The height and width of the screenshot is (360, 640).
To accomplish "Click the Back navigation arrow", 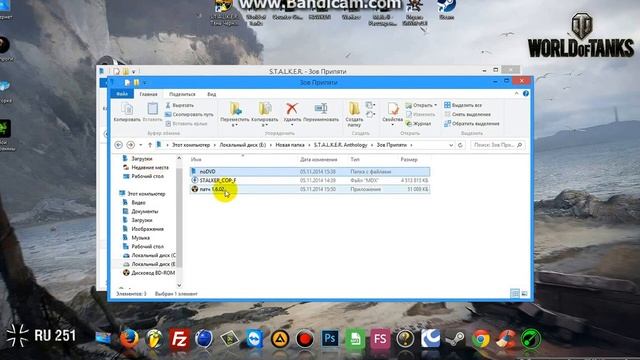I will click(x=118, y=145).
